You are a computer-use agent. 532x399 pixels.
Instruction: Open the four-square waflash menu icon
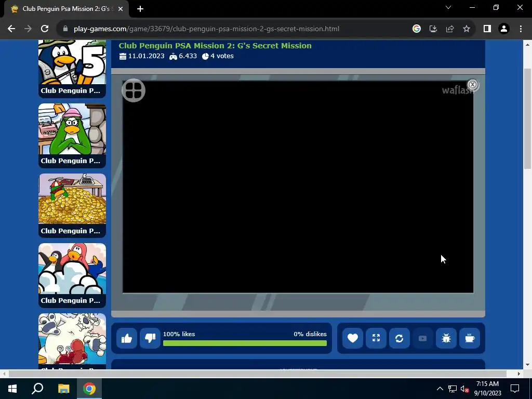point(134,90)
